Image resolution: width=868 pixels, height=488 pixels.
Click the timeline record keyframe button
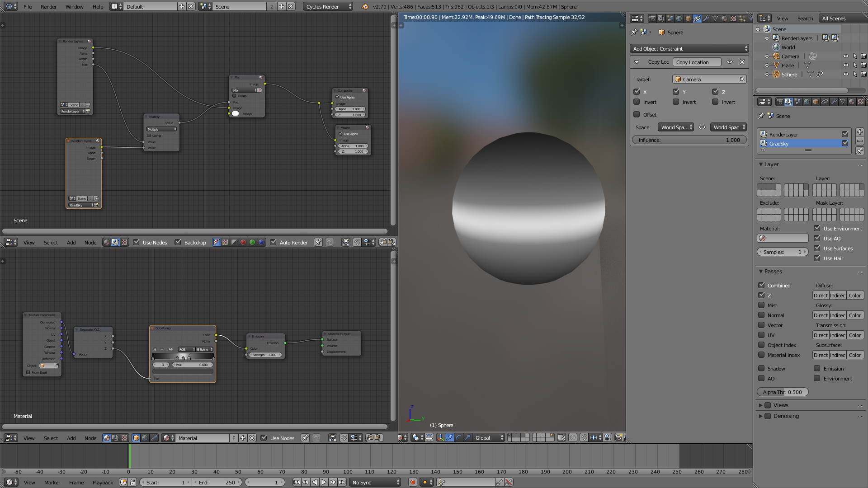click(412, 482)
